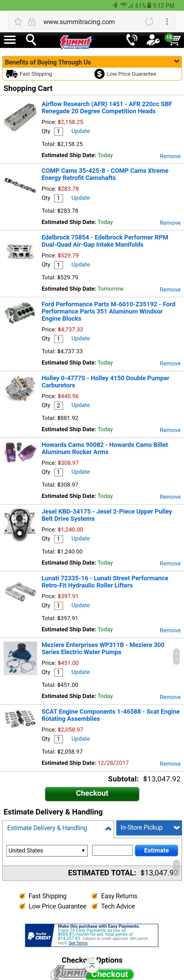Open the phone contact icon

pyautogui.click(x=132, y=40)
